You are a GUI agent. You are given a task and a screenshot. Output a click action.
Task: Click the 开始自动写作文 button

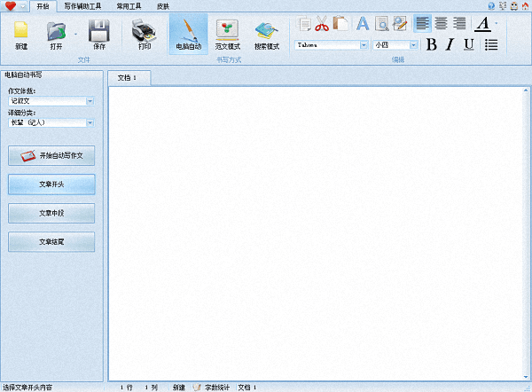pyautogui.click(x=51, y=156)
